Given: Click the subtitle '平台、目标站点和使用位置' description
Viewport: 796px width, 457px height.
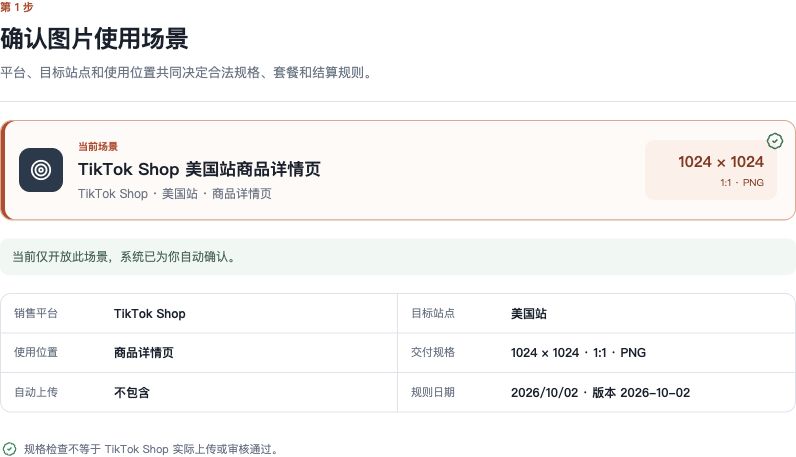Looking at the screenshot, I should click(186, 73).
